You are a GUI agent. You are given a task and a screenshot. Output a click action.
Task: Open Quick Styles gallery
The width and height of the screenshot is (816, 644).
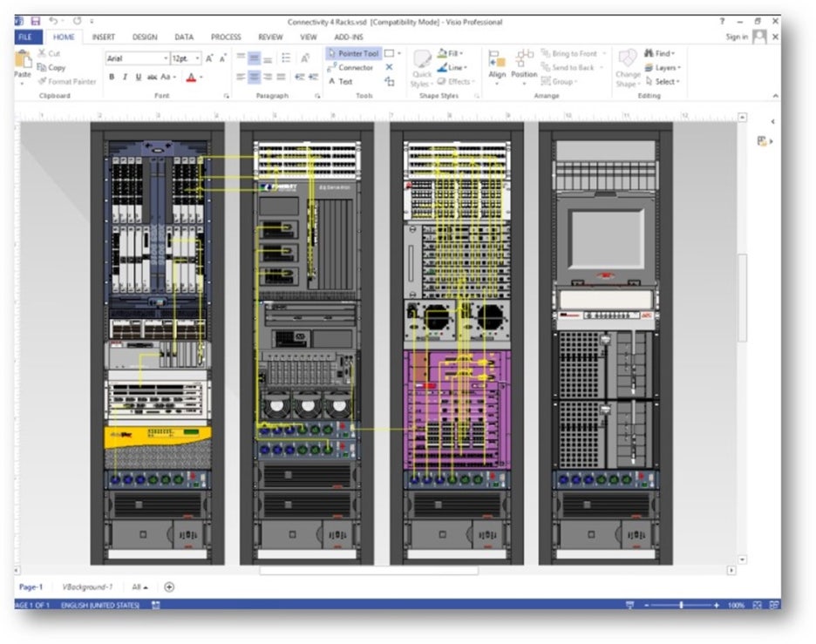(422, 67)
